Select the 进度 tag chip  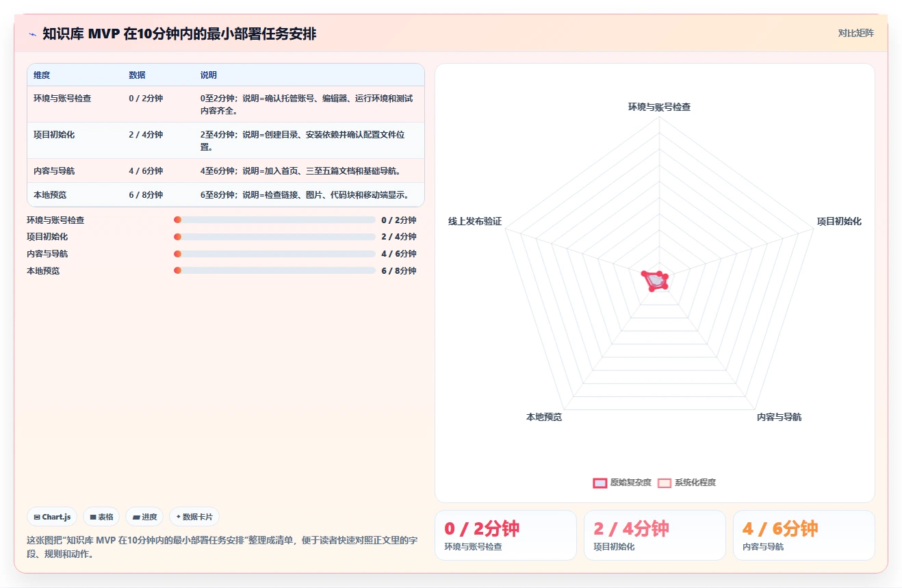(x=144, y=517)
